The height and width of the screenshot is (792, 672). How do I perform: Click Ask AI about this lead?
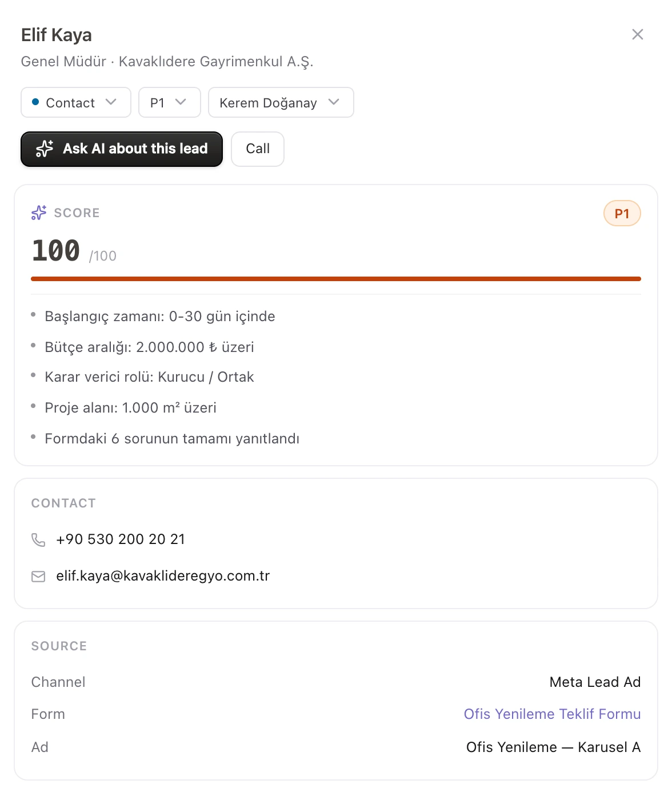(122, 149)
